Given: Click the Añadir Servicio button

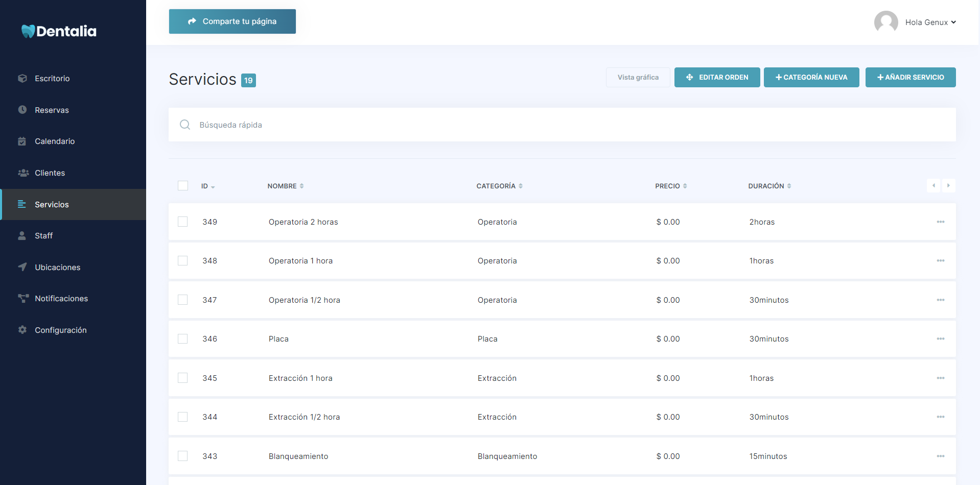Looking at the screenshot, I should (x=910, y=78).
